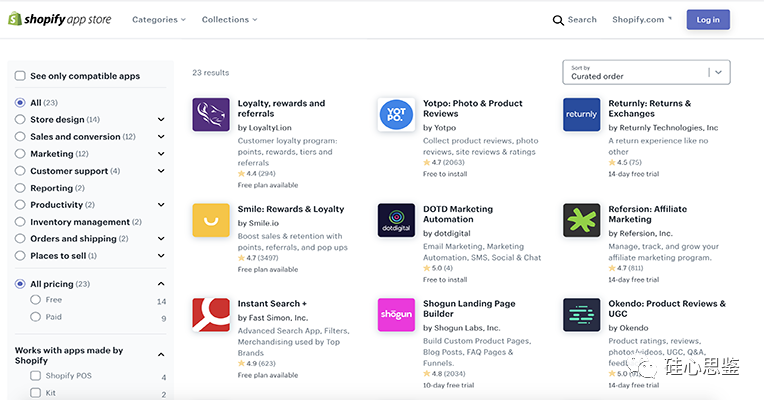
Task: Click the Search field in header
Action: (575, 20)
